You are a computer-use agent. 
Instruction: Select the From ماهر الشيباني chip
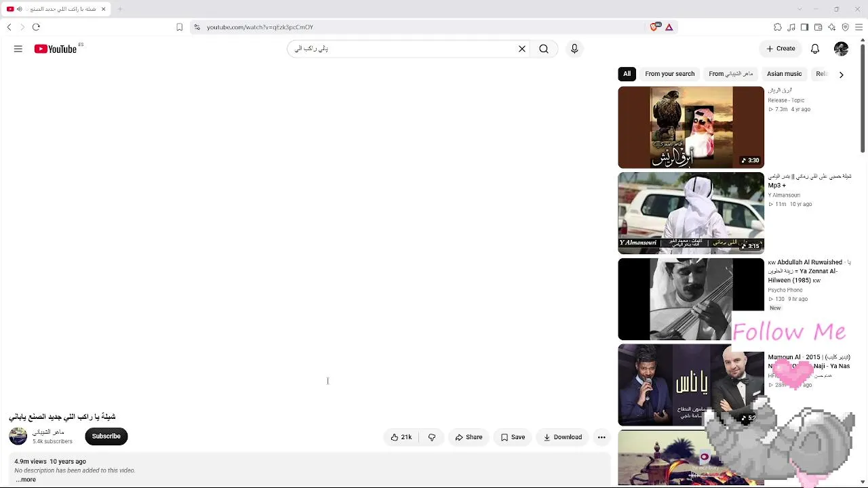[x=731, y=74]
